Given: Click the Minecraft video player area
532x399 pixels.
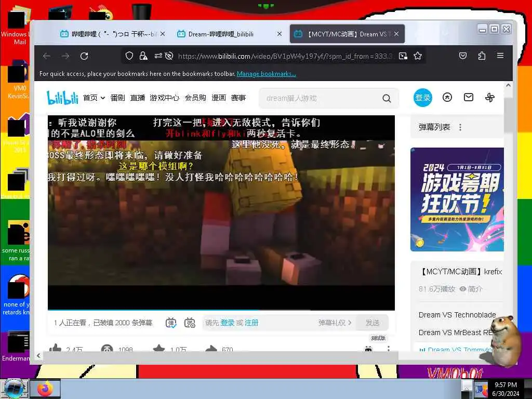Looking at the screenshot, I should [x=221, y=212].
